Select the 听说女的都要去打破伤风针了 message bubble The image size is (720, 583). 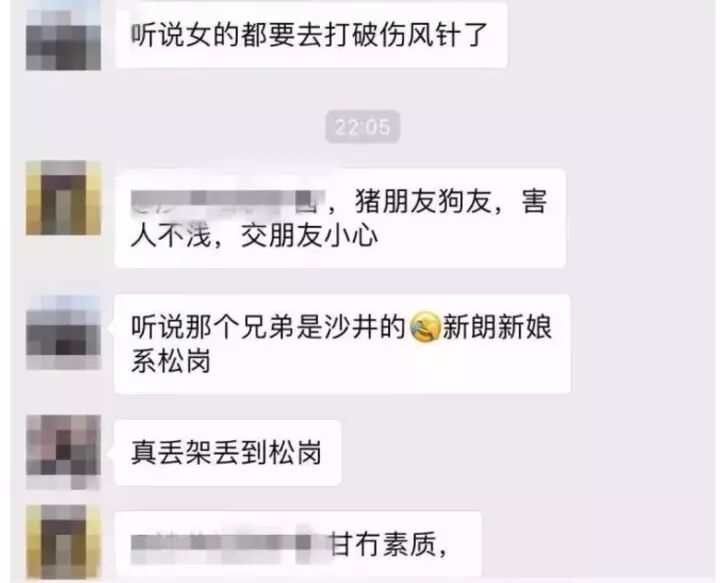point(311,35)
